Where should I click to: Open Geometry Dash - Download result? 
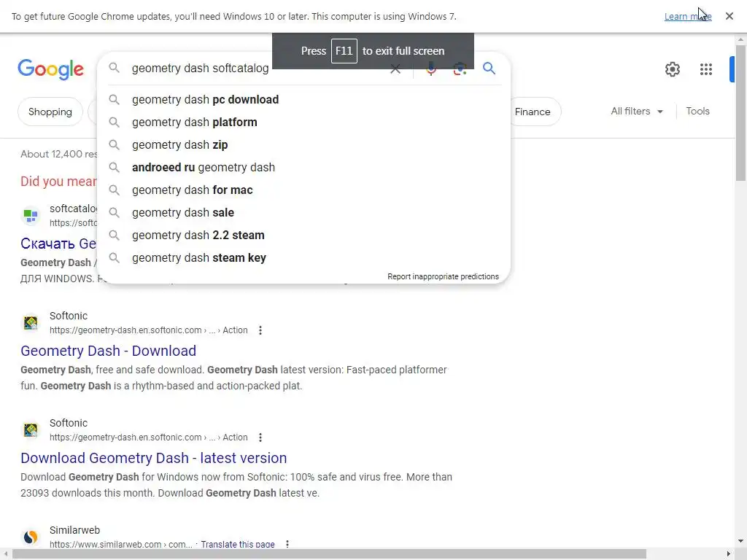pos(108,351)
